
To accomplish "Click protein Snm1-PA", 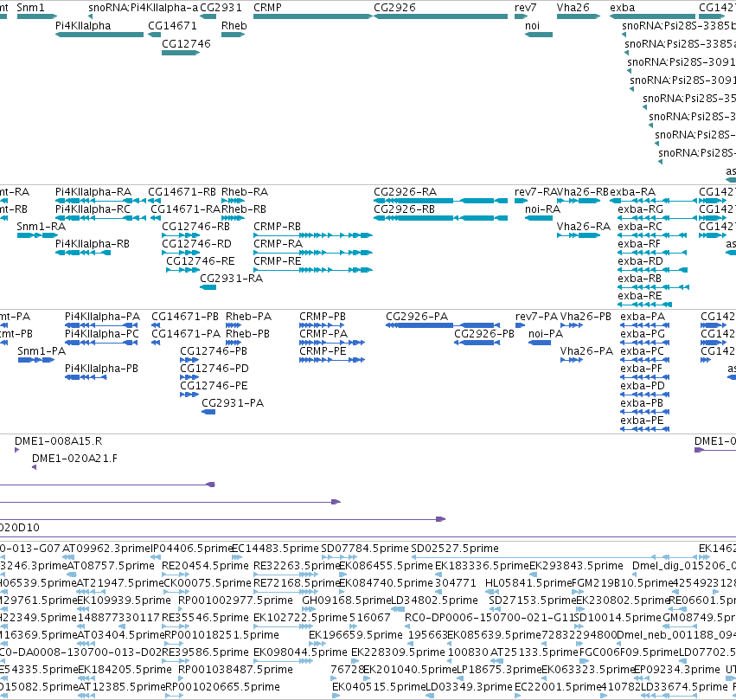I will click(x=42, y=351).
